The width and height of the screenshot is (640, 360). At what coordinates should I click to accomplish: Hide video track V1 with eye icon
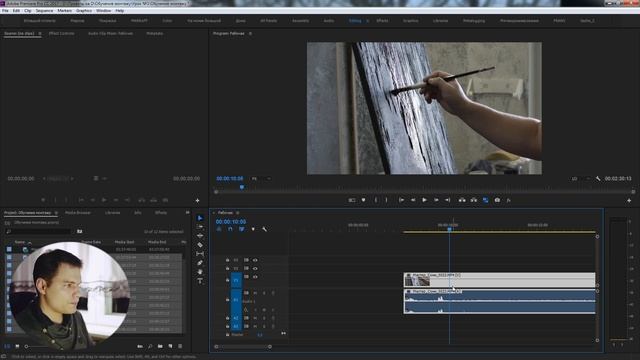point(255,277)
